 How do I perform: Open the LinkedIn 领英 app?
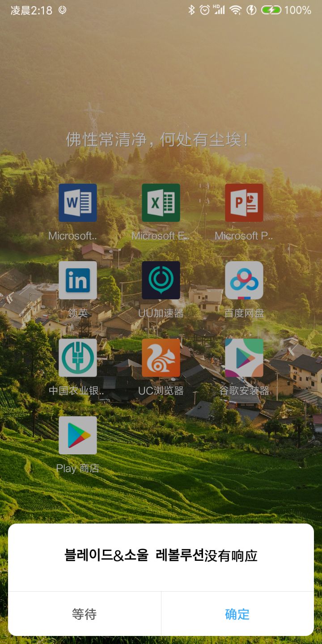78,280
